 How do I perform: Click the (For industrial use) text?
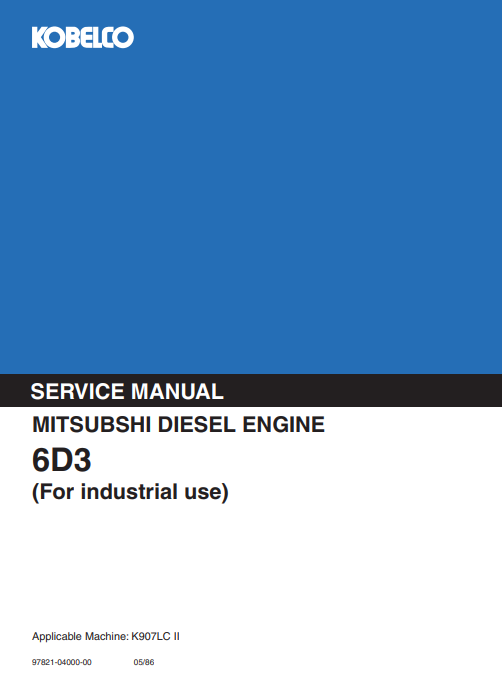130,492
